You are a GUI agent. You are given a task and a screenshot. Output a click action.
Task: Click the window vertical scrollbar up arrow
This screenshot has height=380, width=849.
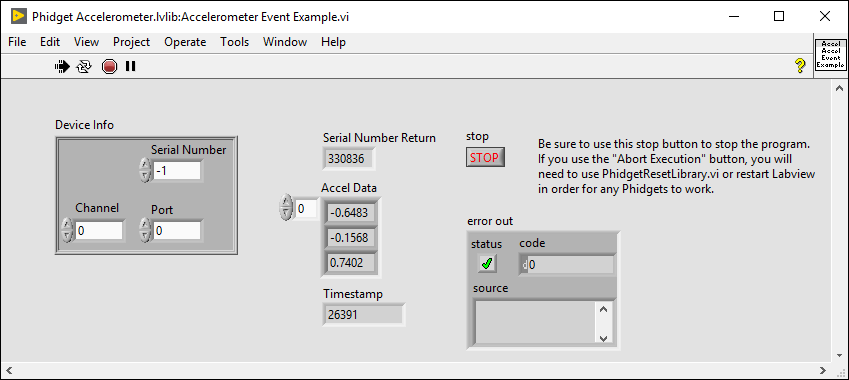click(x=840, y=88)
